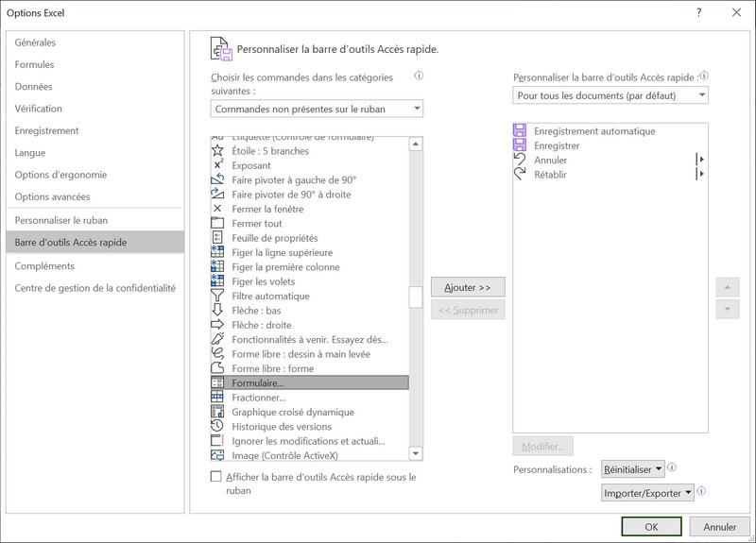The image size is (756, 543).
Task: Click the command list scrollbar thumb
Action: (415, 297)
